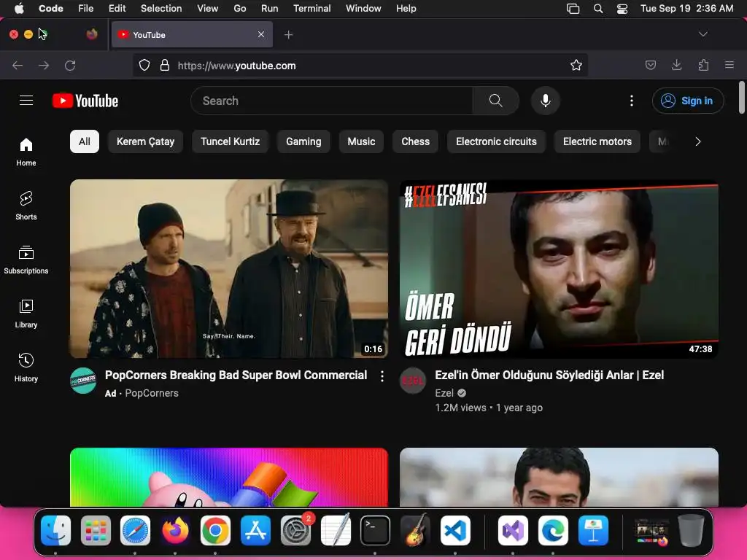Screen dimensions: 747x560
Task: Filter feed by Music chip
Action: [x=361, y=141]
